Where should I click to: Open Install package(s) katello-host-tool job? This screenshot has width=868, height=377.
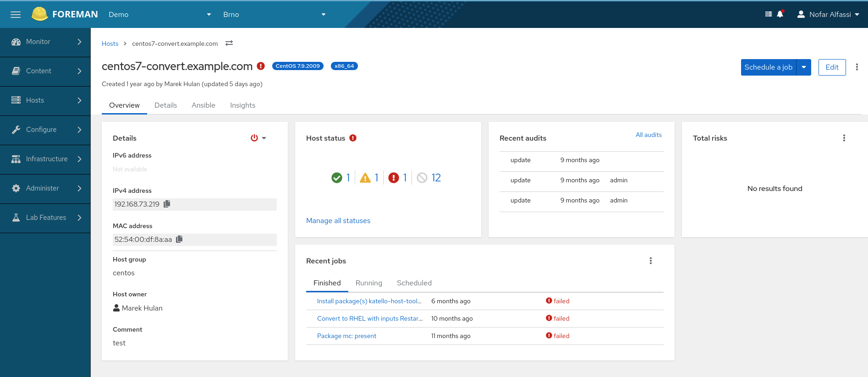point(369,301)
